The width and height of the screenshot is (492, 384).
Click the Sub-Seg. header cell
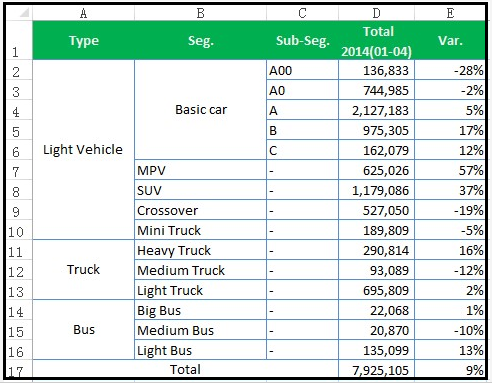pos(303,40)
